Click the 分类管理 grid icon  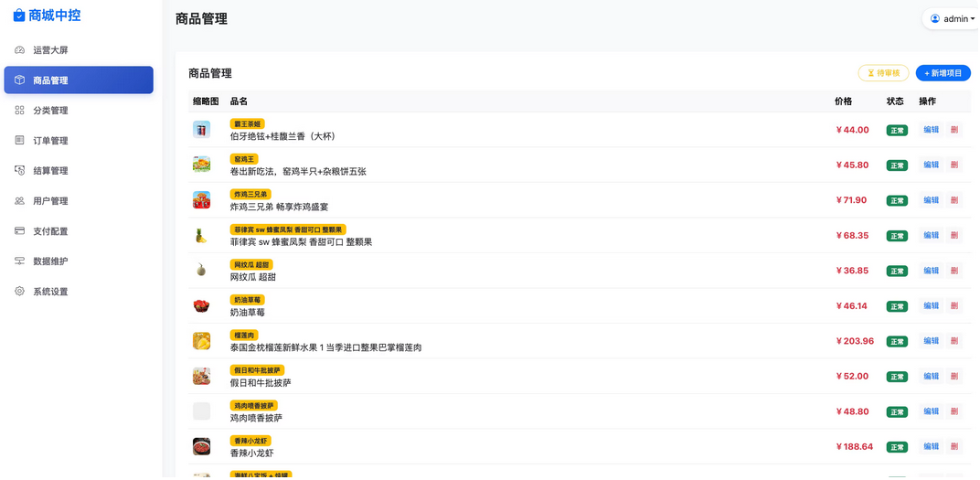pos(19,111)
